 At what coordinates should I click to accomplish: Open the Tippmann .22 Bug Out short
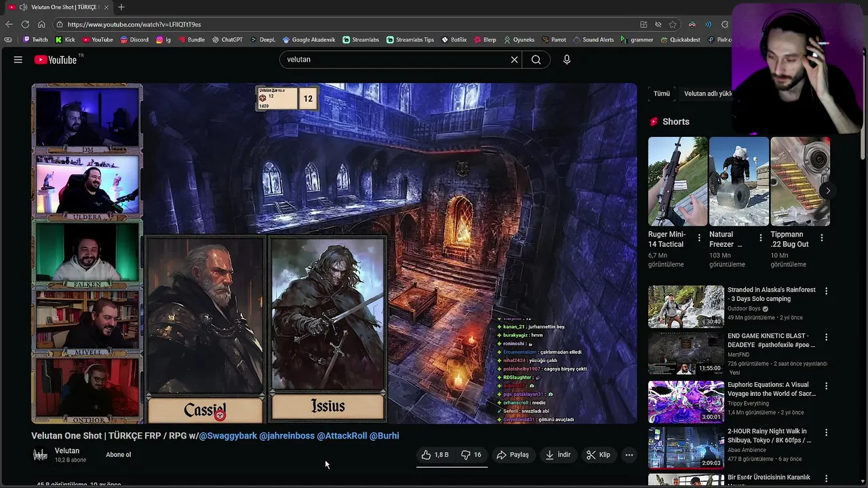(800, 181)
